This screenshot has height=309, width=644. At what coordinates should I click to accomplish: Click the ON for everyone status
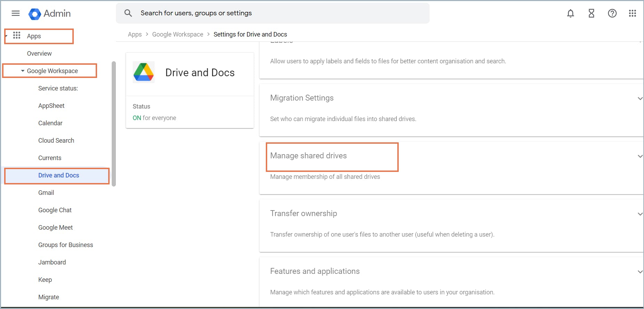[x=154, y=118]
